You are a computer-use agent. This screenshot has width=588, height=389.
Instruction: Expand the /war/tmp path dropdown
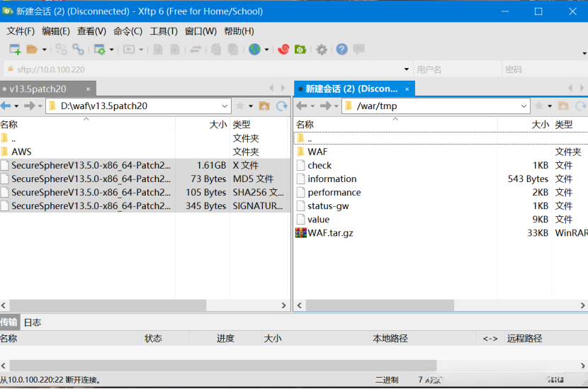pos(524,106)
